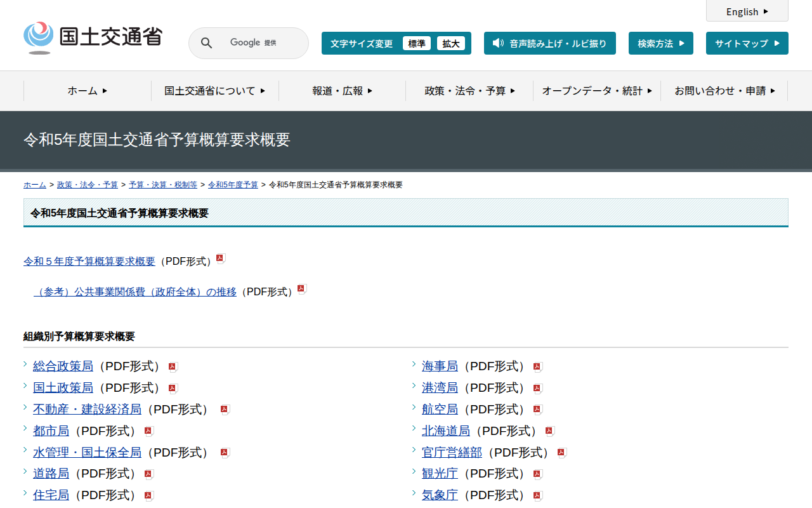Open the ホーム navigation menu

point(88,91)
